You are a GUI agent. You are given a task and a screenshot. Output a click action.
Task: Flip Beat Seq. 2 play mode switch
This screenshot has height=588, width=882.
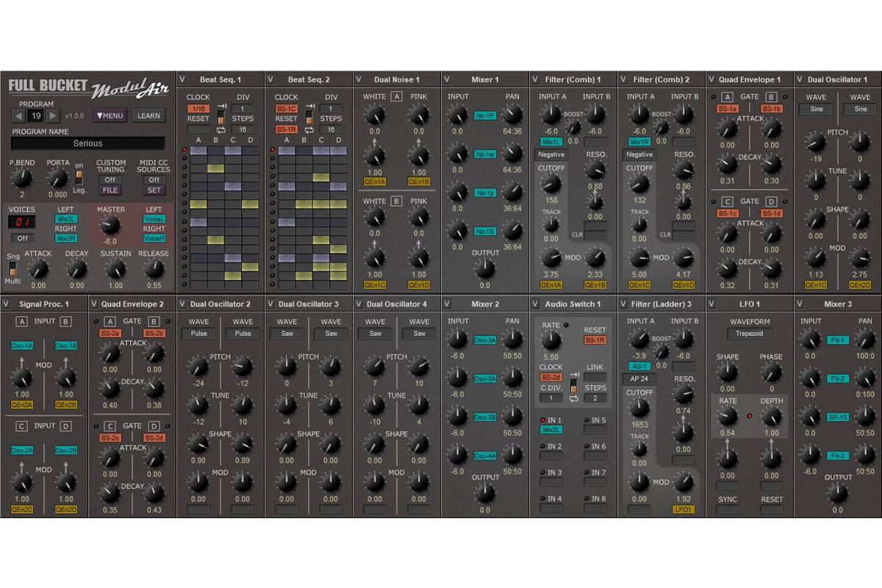(309, 118)
